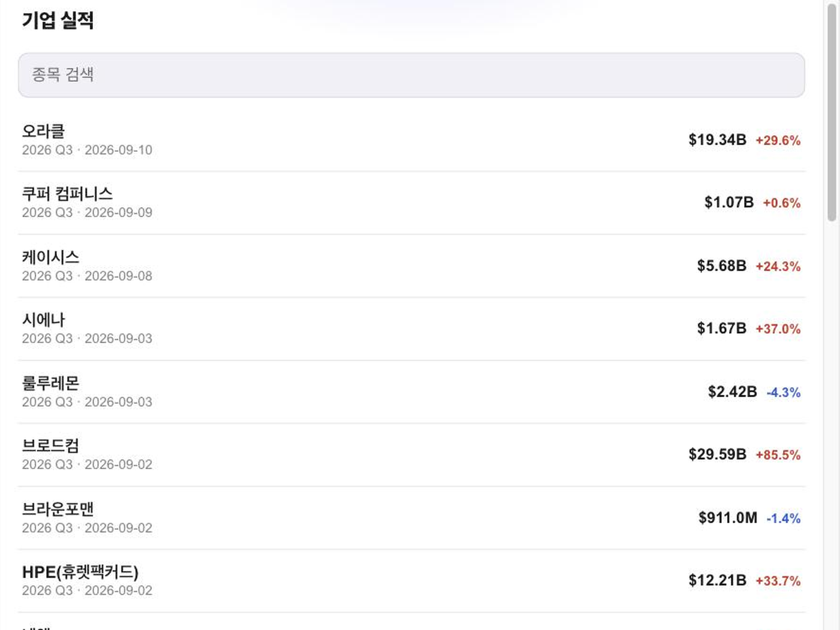Select the 룰루레몬 stock row

(411, 392)
